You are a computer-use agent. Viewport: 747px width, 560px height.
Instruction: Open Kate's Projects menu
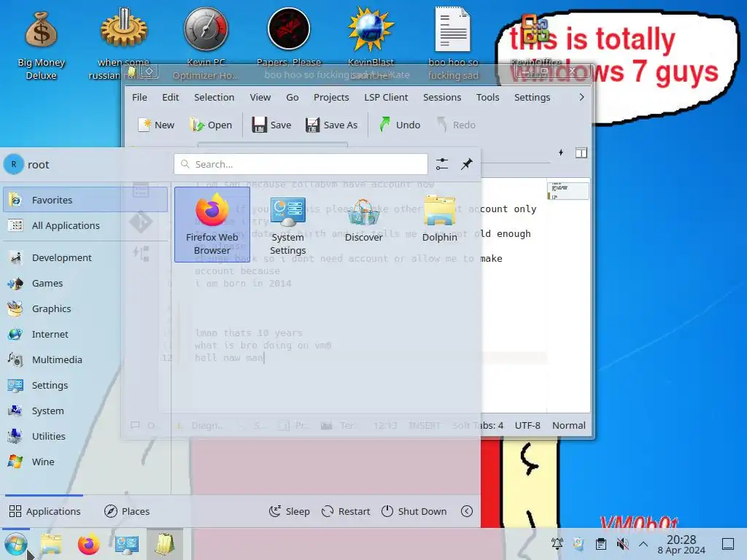pyautogui.click(x=331, y=97)
